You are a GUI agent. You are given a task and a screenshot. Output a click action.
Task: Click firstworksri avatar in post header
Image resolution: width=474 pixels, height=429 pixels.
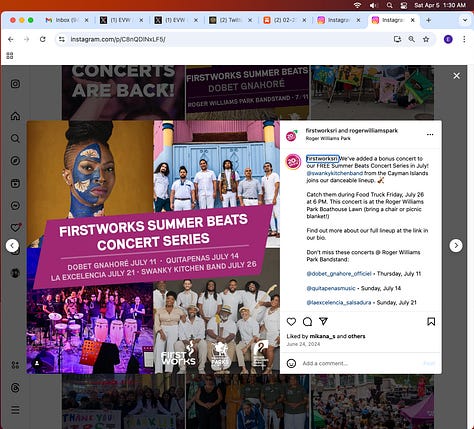click(291, 135)
